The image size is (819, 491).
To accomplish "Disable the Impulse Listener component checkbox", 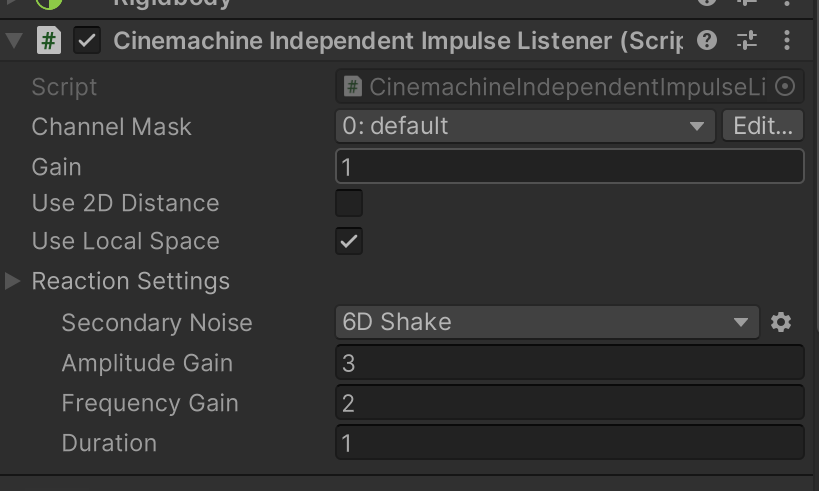I will point(88,41).
